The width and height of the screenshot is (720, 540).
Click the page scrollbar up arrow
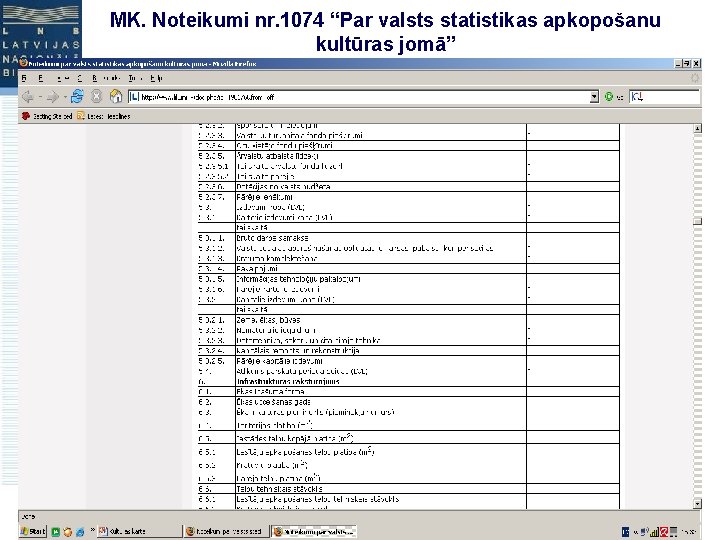tap(697, 128)
